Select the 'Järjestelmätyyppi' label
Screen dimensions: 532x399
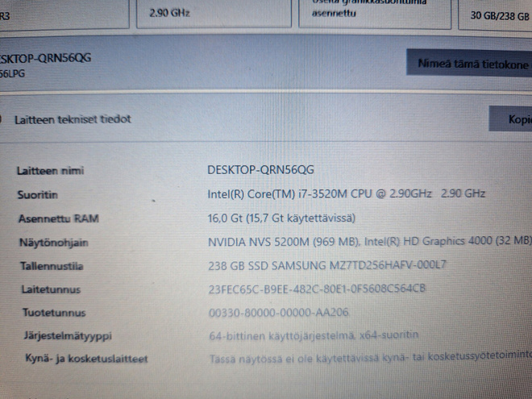pos(68,336)
